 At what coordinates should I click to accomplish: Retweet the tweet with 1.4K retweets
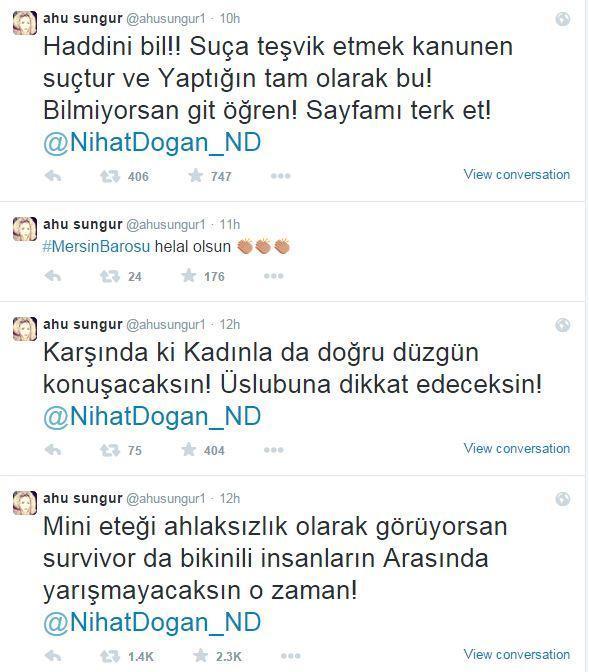click(x=110, y=656)
